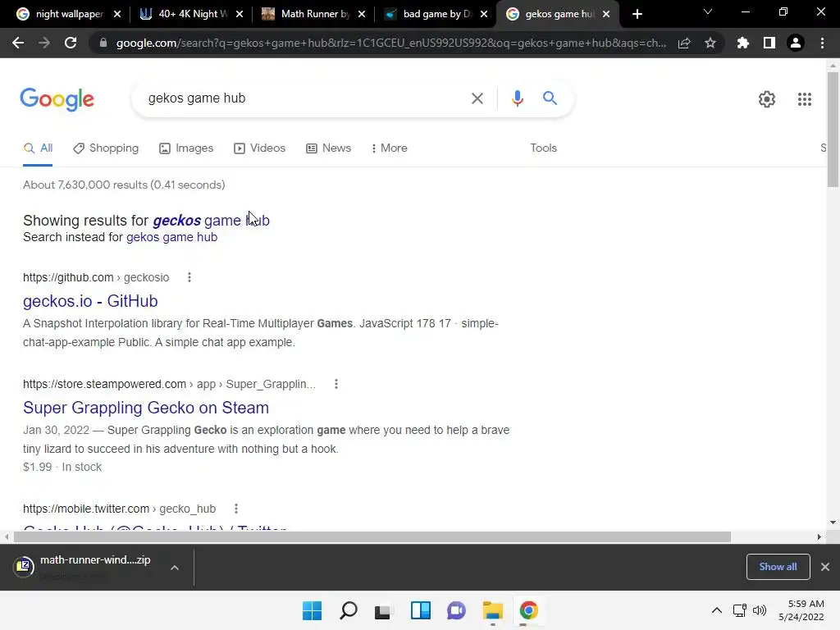Reload the current page

point(71,43)
